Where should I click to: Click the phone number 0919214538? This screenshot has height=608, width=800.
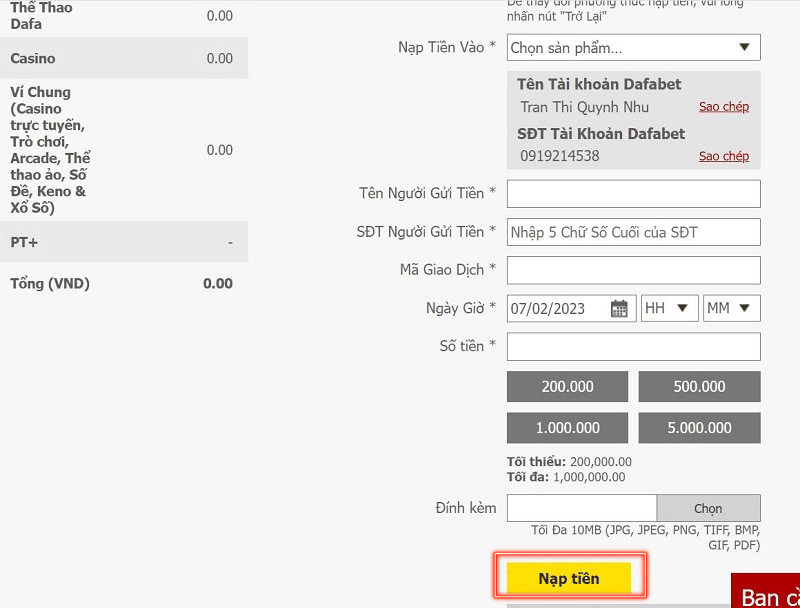coord(560,156)
